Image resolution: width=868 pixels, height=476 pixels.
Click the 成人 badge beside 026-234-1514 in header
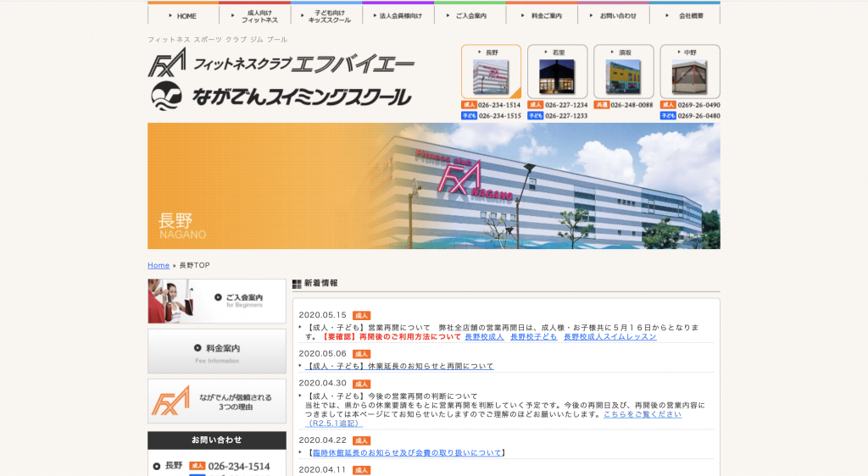click(x=469, y=104)
